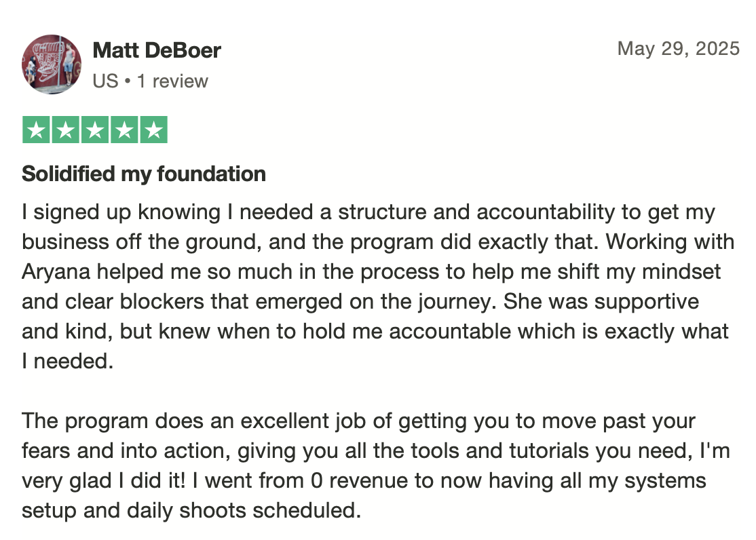The width and height of the screenshot is (756, 540).
Task: Click the reviewer name Matt DeBoer
Action: [157, 50]
